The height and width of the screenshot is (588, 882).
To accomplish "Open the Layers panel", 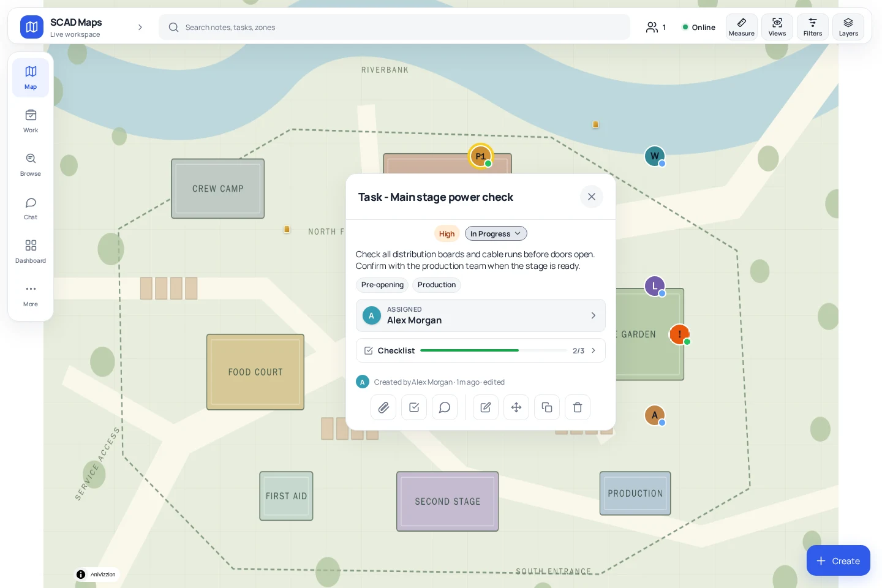I will [848, 27].
